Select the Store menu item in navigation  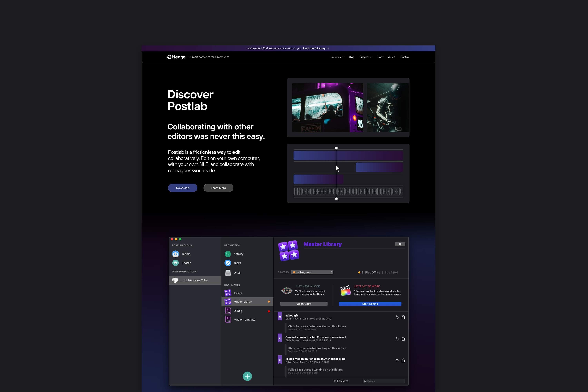tap(380, 57)
